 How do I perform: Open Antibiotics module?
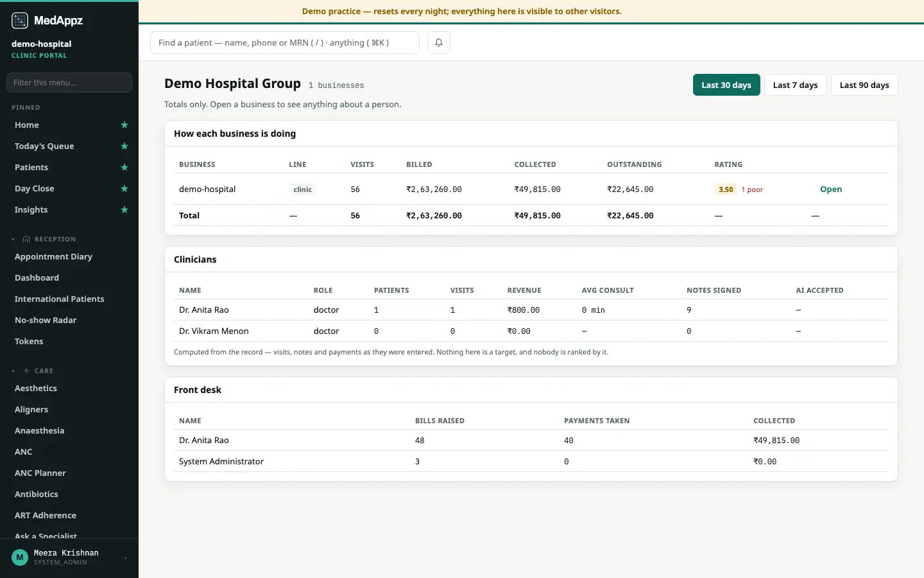click(37, 495)
